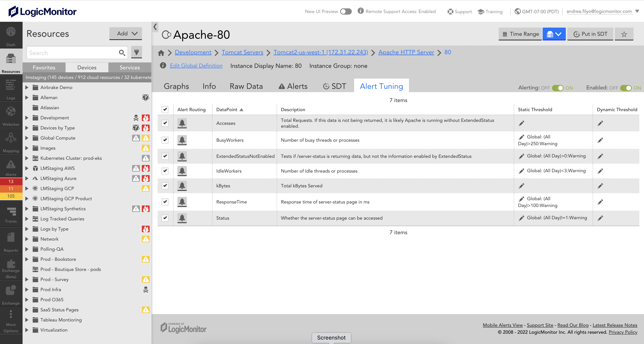Click the resource tree filter icon
This screenshot has width=644, height=344.
pyautogui.click(x=137, y=52)
